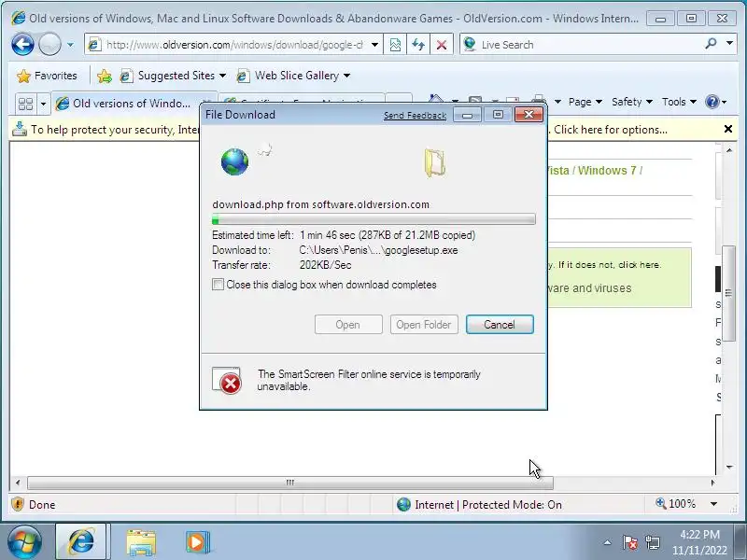Click the green download progress bar
This screenshot has width=747, height=560.
(x=373, y=219)
